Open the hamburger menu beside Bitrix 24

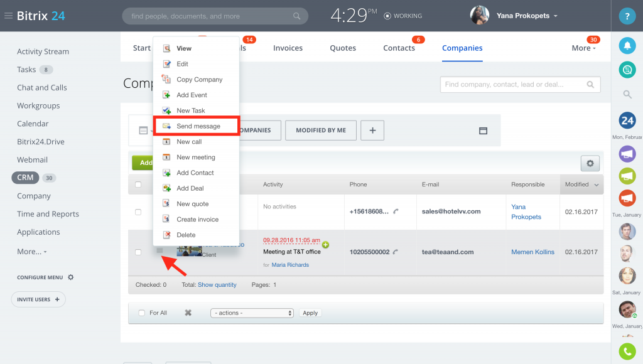pos(8,16)
